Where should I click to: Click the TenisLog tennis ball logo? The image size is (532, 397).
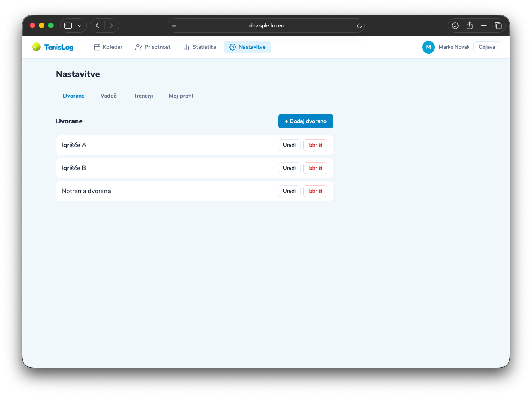coord(36,47)
